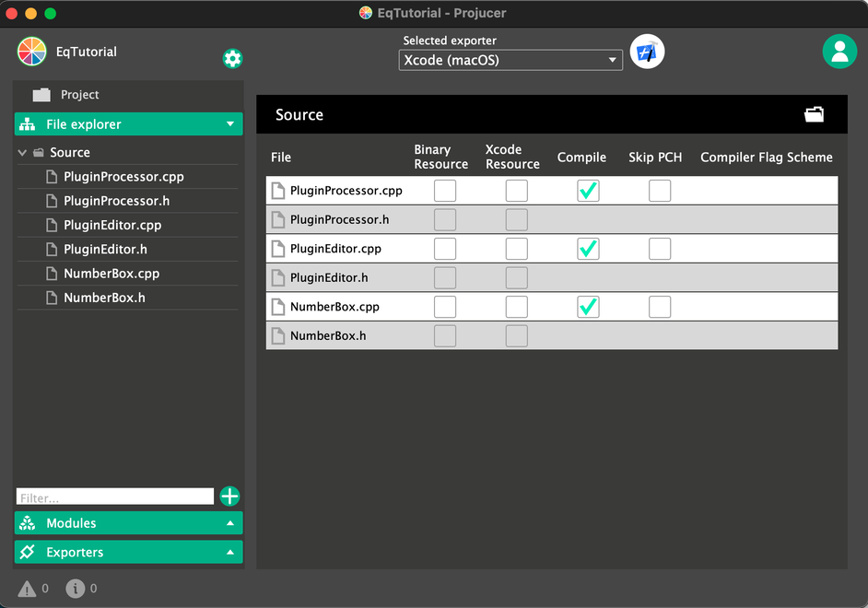Expand the Exporters panel
The image size is (868, 608).
[x=129, y=553]
